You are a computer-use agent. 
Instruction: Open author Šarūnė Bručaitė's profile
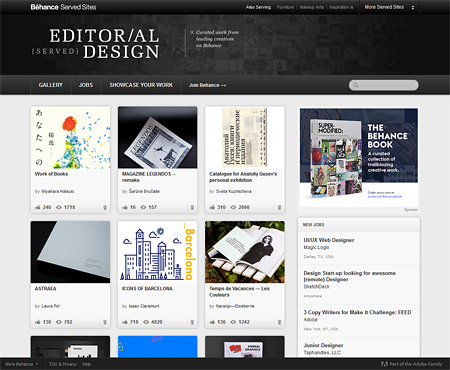(x=144, y=191)
